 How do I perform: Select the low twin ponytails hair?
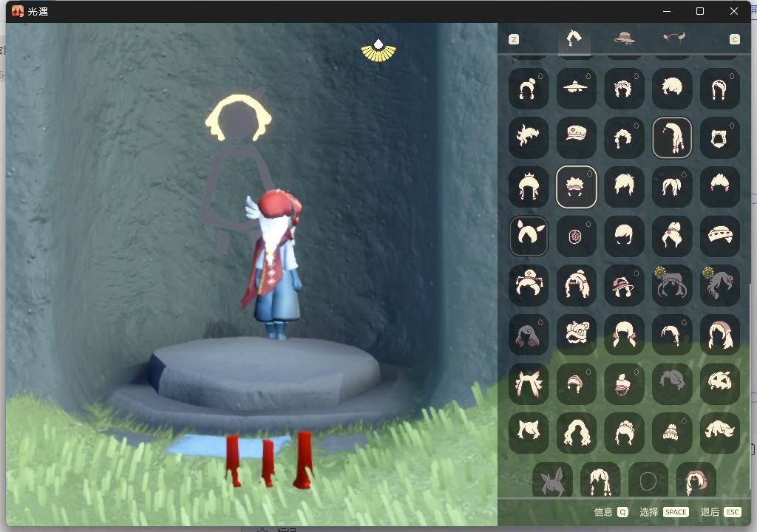pos(672,187)
